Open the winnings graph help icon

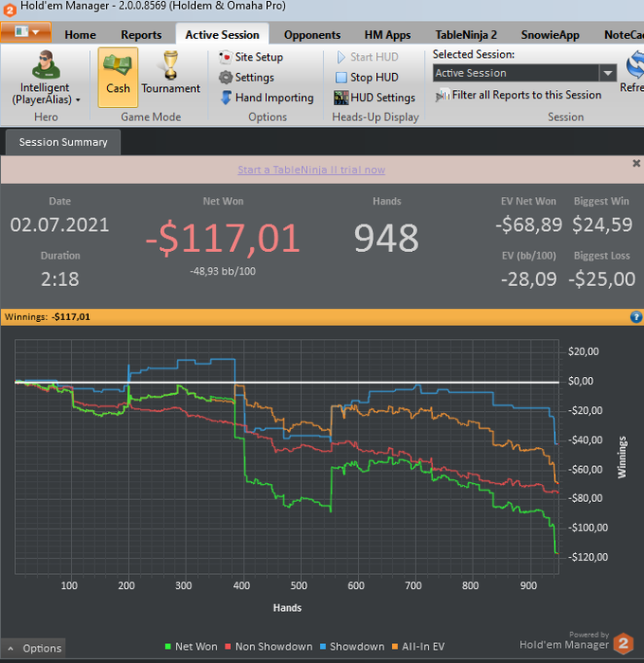tap(636, 316)
